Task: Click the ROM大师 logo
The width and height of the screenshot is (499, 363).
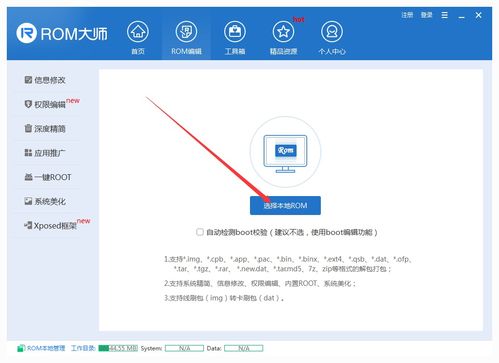Action: (62, 33)
